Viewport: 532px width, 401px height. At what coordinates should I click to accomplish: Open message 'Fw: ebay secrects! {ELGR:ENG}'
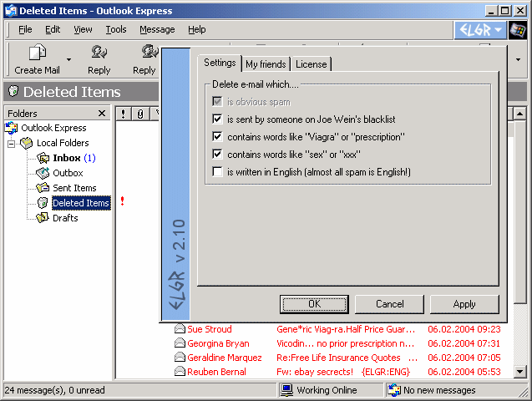coord(343,372)
